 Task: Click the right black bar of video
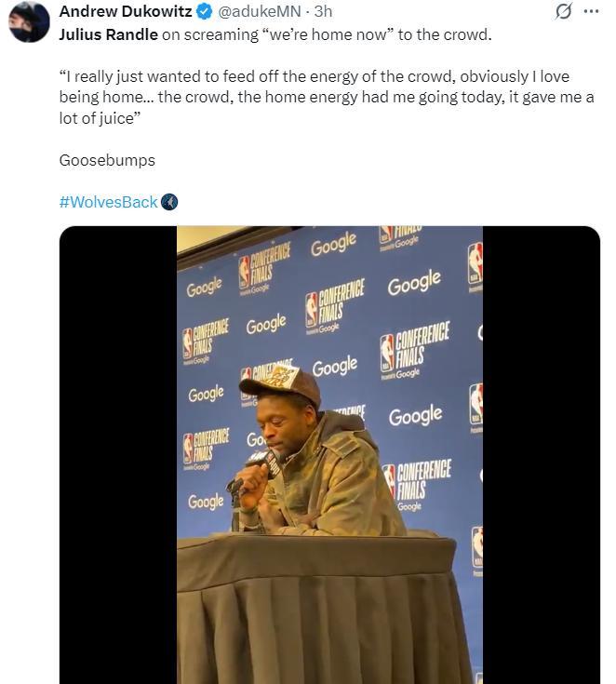[x=541, y=455]
